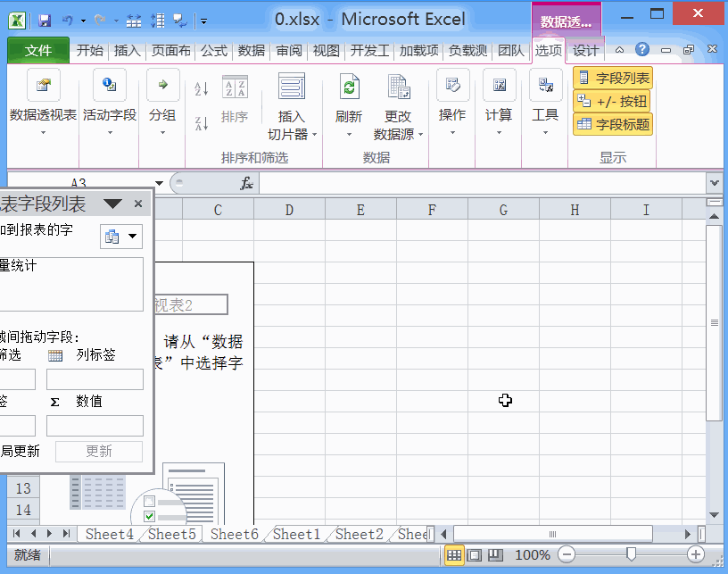This screenshot has width=728, height=574.
Task: Open the field area view dropdown in field list
Action: [x=120, y=237]
